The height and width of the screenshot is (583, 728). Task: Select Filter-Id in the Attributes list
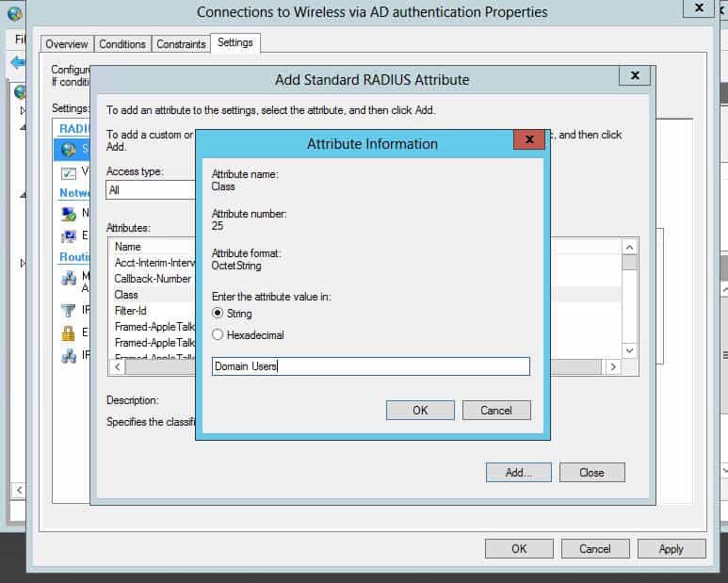(x=131, y=311)
